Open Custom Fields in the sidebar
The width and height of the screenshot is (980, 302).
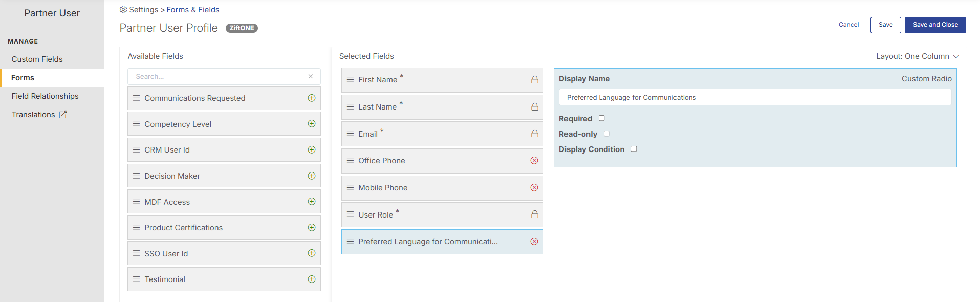(37, 59)
